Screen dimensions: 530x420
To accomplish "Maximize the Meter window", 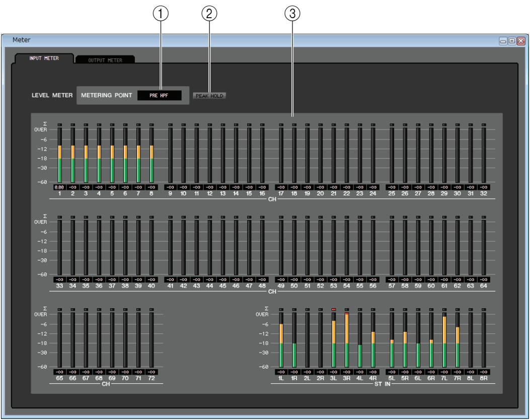I will (512, 41).
